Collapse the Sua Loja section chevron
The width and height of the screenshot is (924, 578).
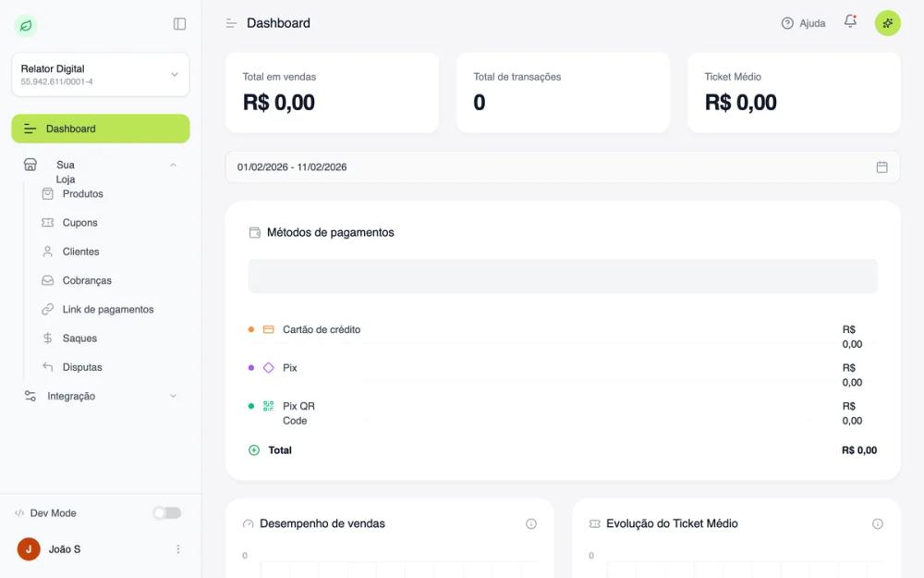(x=172, y=165)
